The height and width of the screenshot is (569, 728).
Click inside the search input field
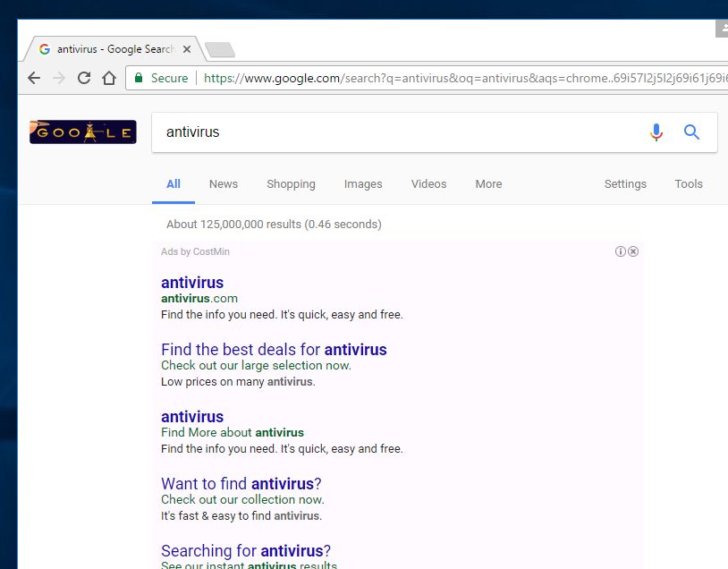pyautogui.click(x=358, y=132)
